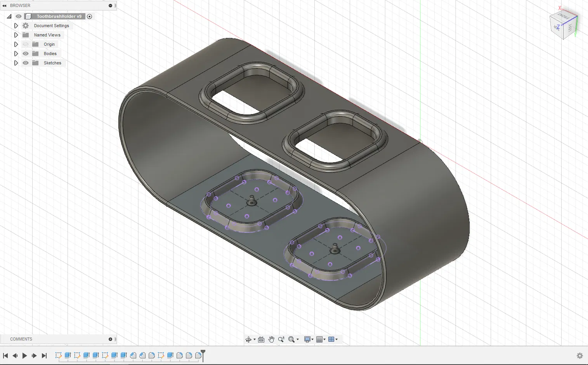The width and height of the screenshot is (588, 365).
Task: Open Grid and Snaps settings icon
Action: coord(319,339)
